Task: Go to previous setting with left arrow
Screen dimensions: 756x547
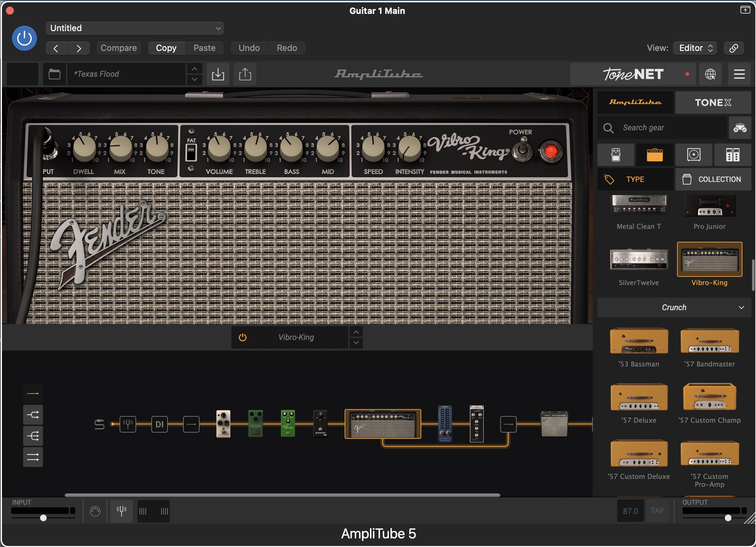Action: point(56,48)
